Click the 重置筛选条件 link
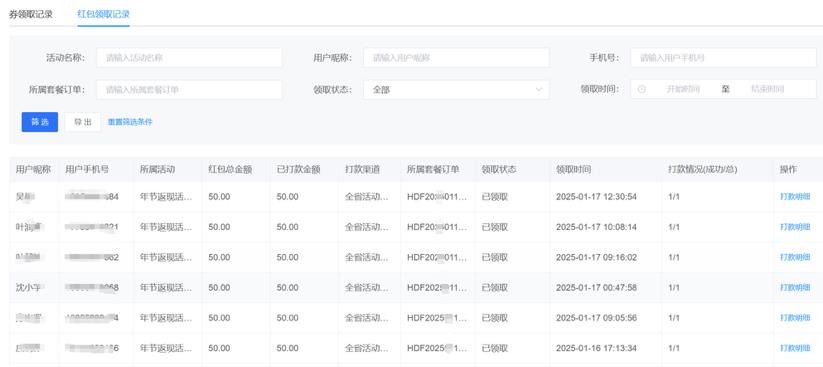The width and height of the screenshot is (823, 367). 130,122
